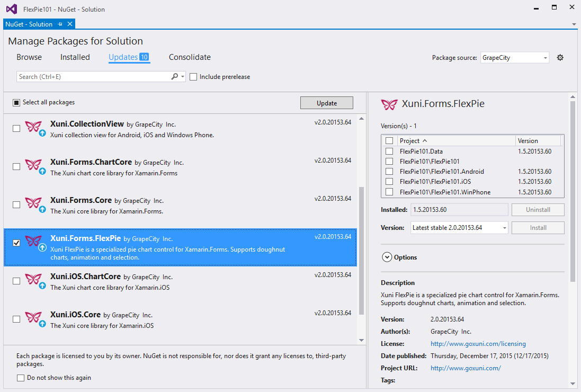Click the Xuni.iOS.Core butterfly package icon
581x392 pixels.
[33, 317]
